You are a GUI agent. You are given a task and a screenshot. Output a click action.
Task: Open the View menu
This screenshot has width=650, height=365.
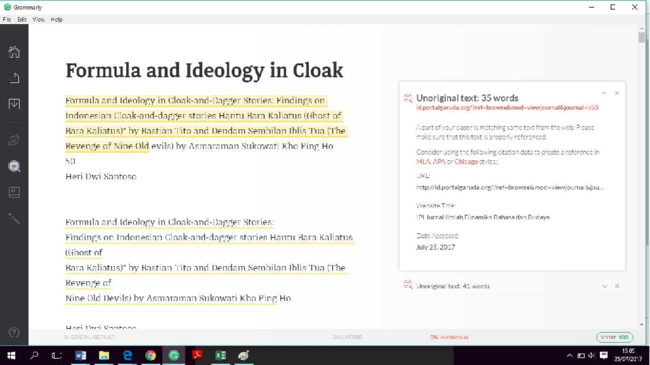click(x=39, y=19)
